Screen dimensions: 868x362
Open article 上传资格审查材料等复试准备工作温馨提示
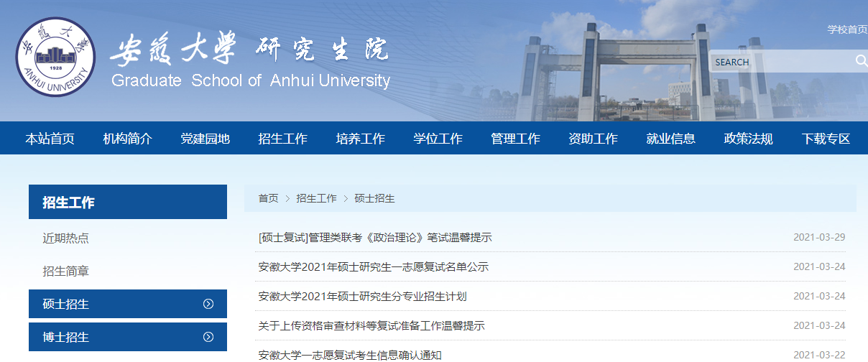pos(371,326)
